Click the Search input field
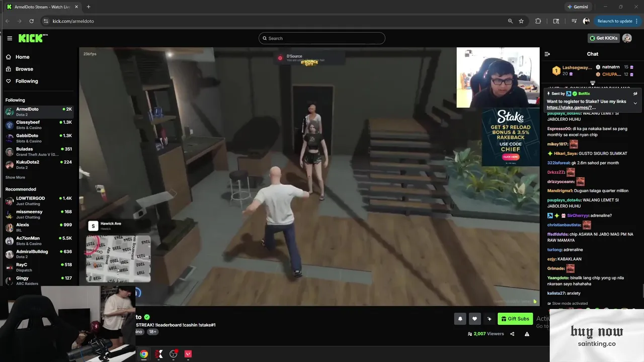This screenshot has width=644, height=362. coord(322,38)
